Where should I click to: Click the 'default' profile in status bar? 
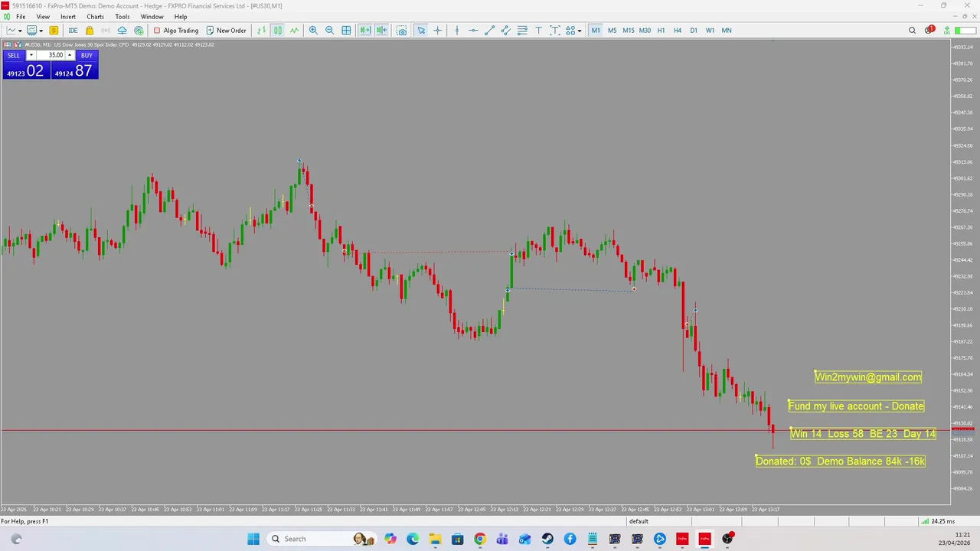click(639, 521)
